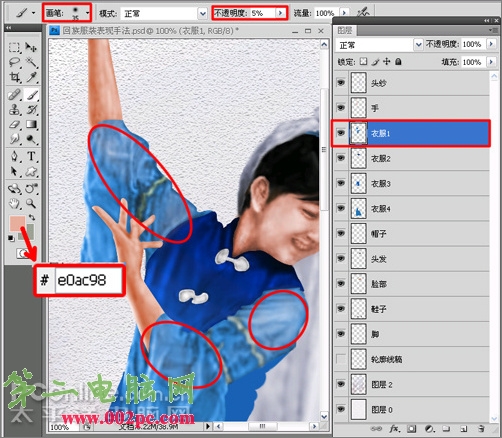This screenshot has height=438, width=502.
Task: Select the 头发 layer
Action: click(412, 259)
